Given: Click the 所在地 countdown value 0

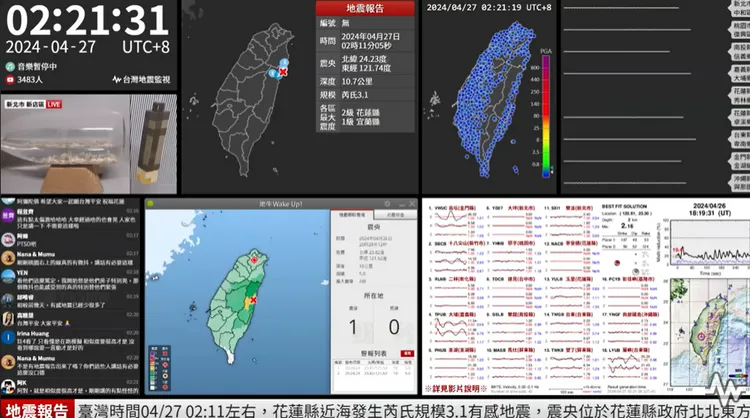Looking at the screenshot, I should tap(394, 327).
